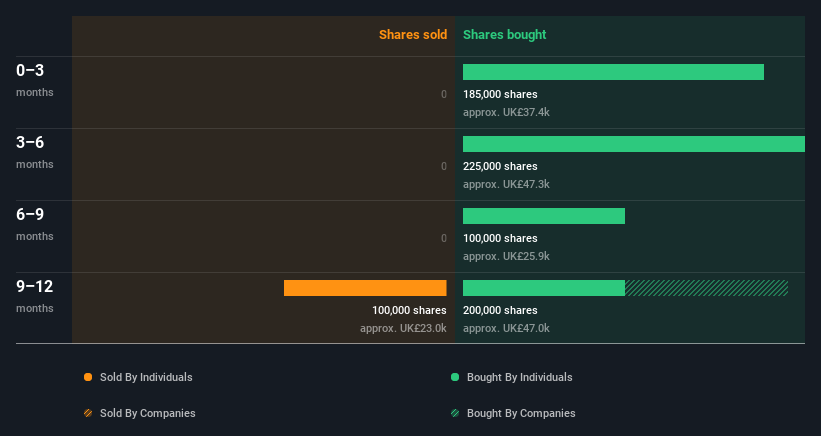This screenshot has height=436, width=821.
Task: Click the 200,000 shares value
Action: coord(500,310)
